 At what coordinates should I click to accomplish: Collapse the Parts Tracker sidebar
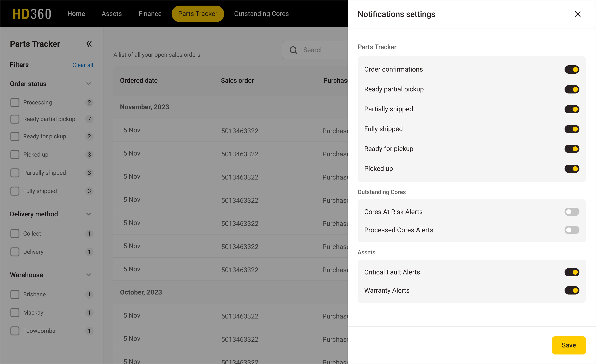coord(89,44)
